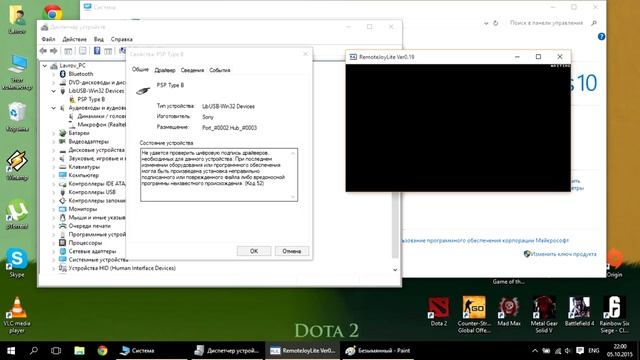
Task: Expand the Компьютер category
Action: click(x=53, y=175)
